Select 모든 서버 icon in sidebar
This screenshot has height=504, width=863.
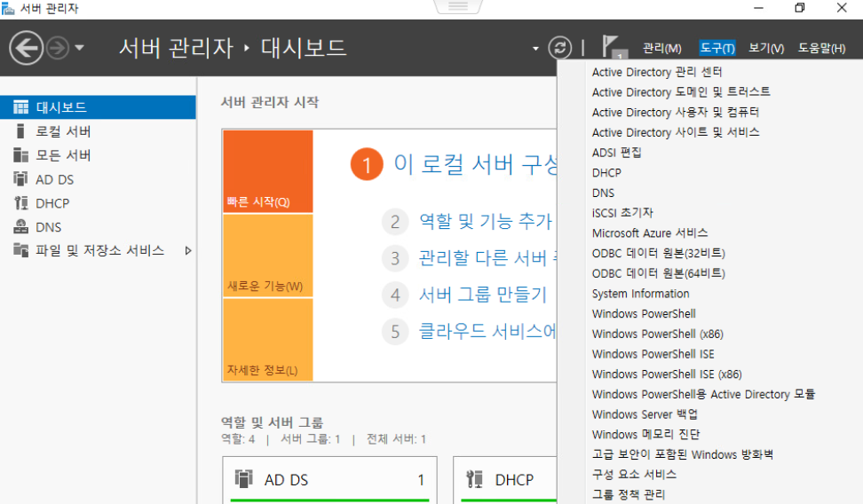(21, 155)
